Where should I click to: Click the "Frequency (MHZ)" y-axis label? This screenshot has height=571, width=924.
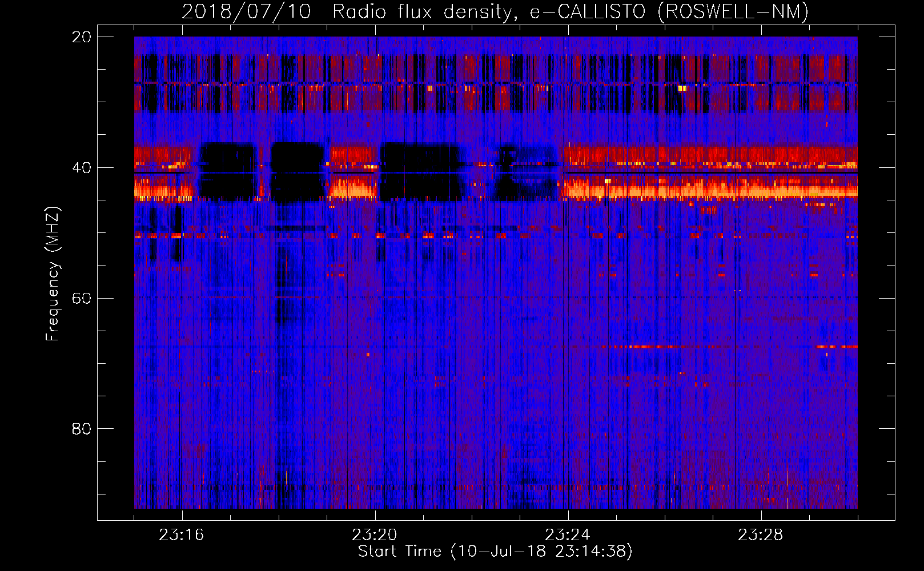coord(53,274)
